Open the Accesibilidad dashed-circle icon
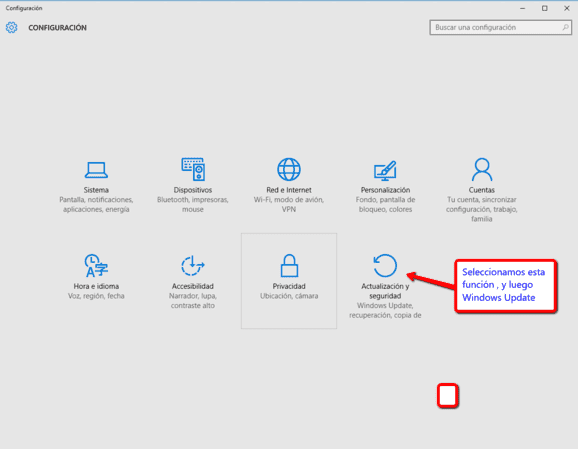This screenshot has height=449, width=578. click(x=193, y=265)
